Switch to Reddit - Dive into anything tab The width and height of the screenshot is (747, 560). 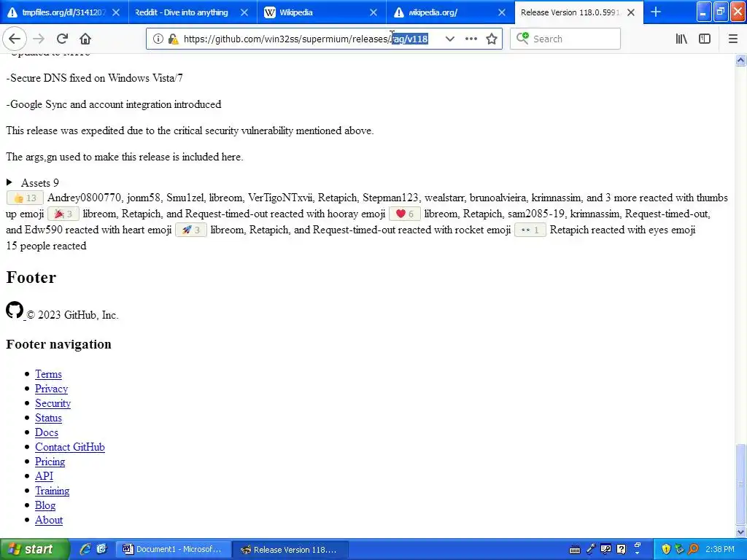pyautogui.click(x=182, y=12)
